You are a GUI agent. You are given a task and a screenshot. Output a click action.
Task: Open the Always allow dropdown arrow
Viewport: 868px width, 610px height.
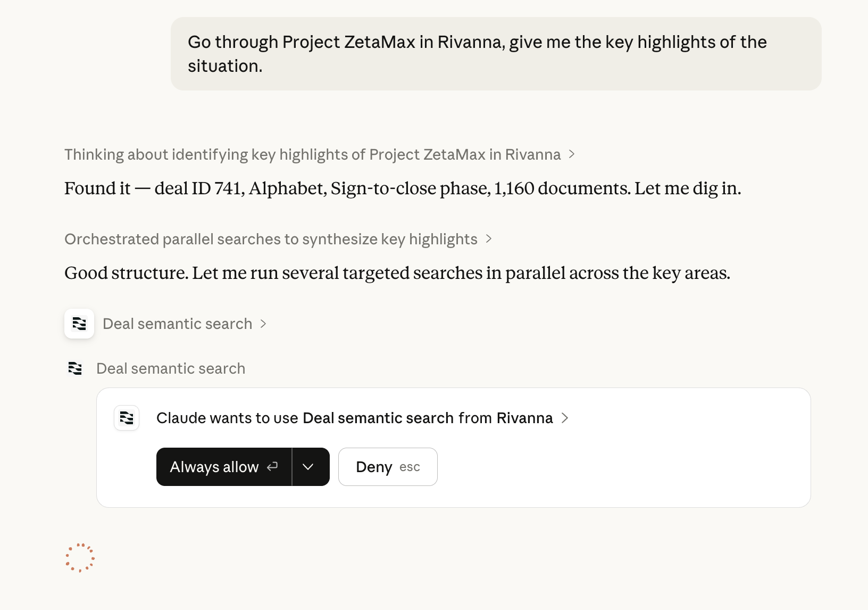coord(308,467)
